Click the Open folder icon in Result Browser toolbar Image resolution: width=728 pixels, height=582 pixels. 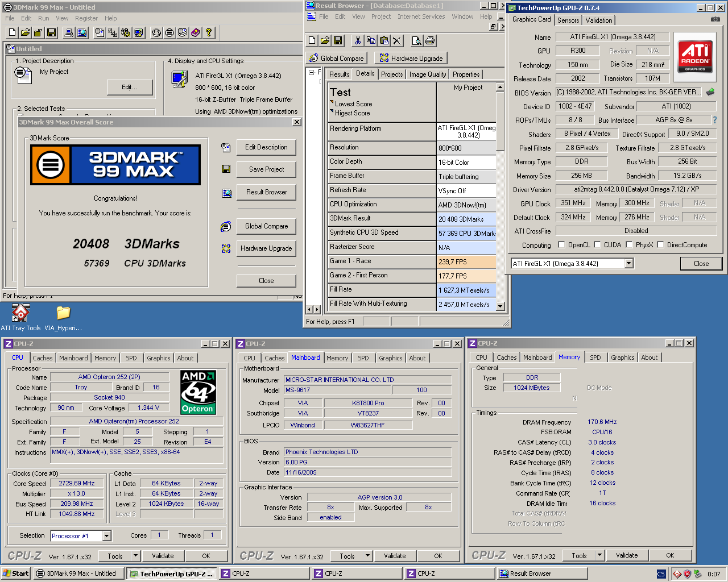(325, 40)
